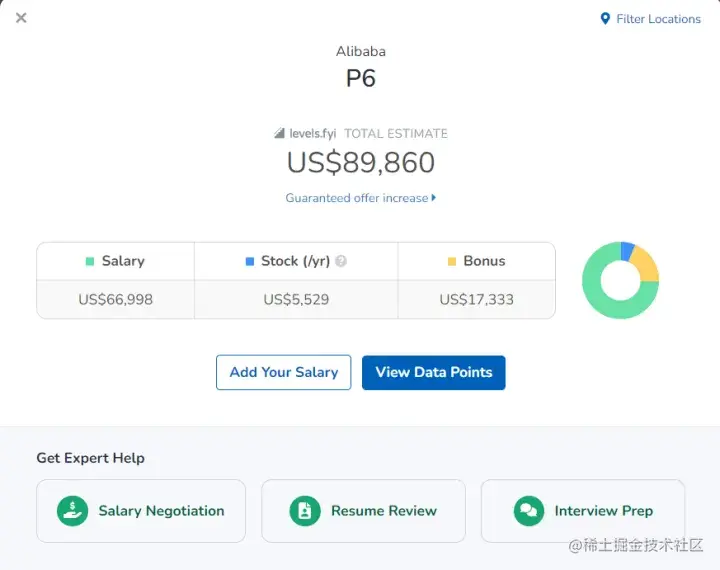The image size is (720, 570).
Task: Click the Salary column header
Action: [x=116, y=261]
